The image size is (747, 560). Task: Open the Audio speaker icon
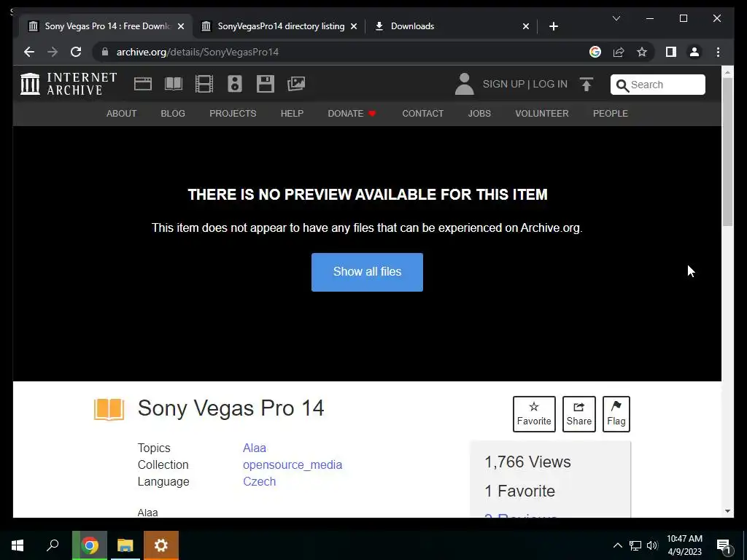pos(235,84)
